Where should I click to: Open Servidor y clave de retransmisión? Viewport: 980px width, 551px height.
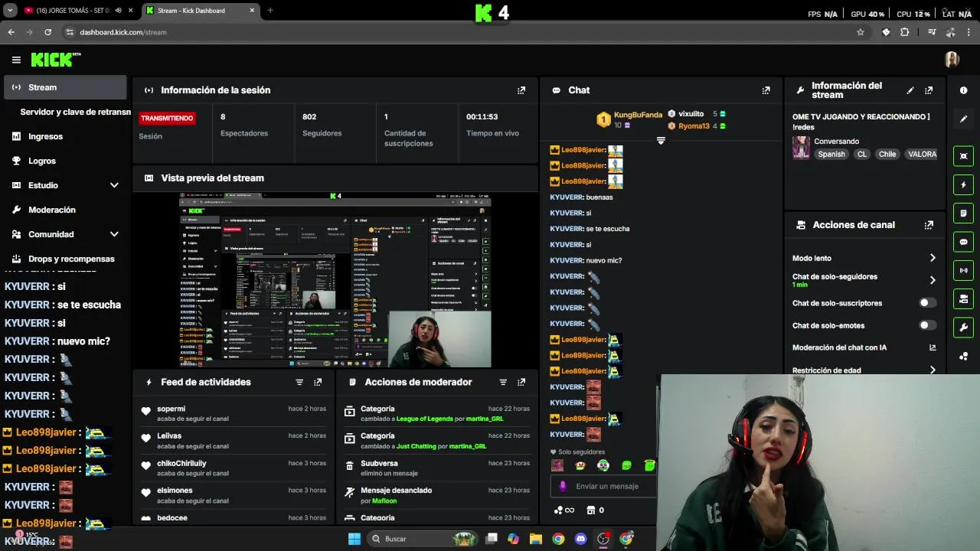(75, 112)
